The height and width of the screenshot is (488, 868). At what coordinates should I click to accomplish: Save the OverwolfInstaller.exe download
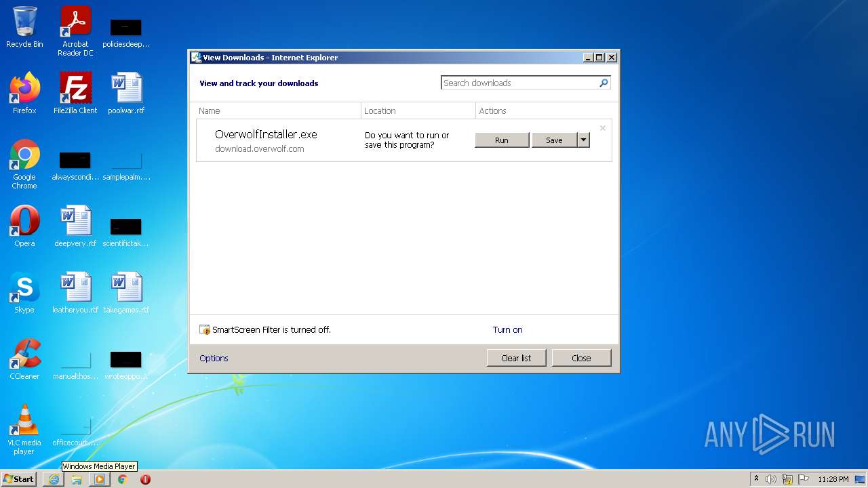pyautogui.click(x=554, y=140)
